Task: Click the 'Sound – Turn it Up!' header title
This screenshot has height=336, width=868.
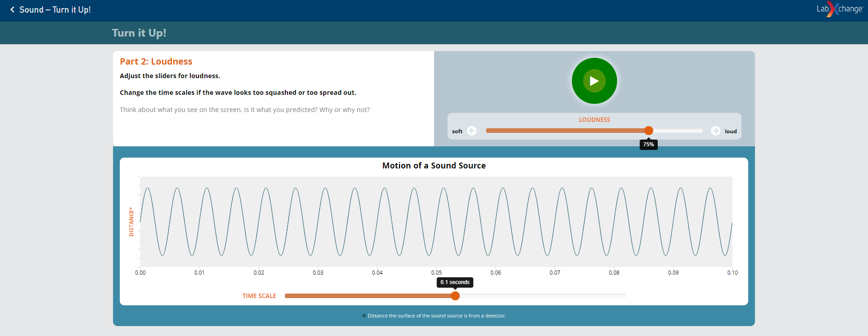Action: 55,9
